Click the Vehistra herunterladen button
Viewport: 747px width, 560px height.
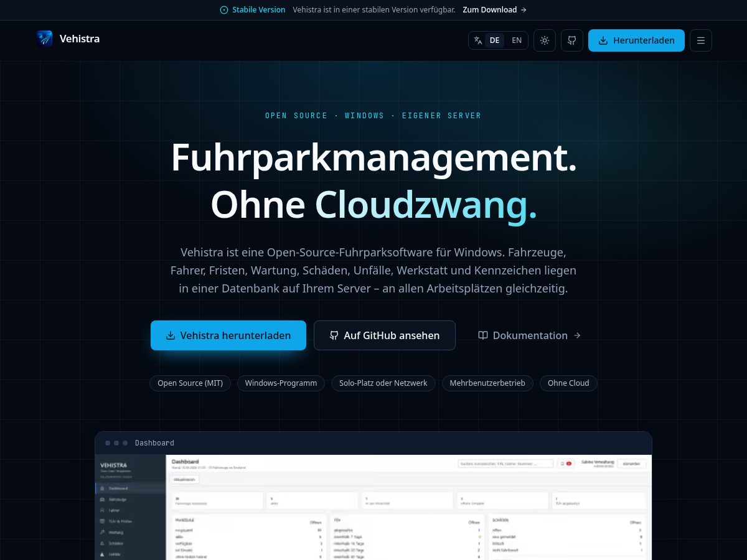[x=228, y=335]
